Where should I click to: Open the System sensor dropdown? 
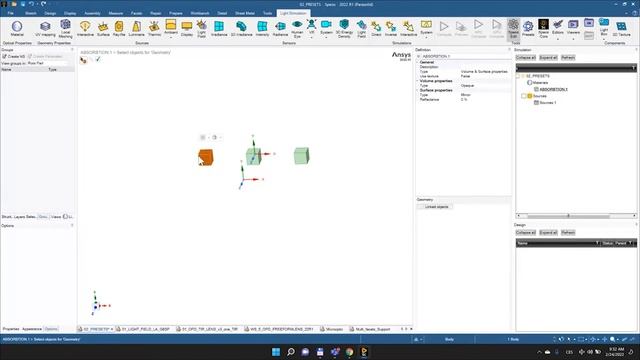point(326,38)
